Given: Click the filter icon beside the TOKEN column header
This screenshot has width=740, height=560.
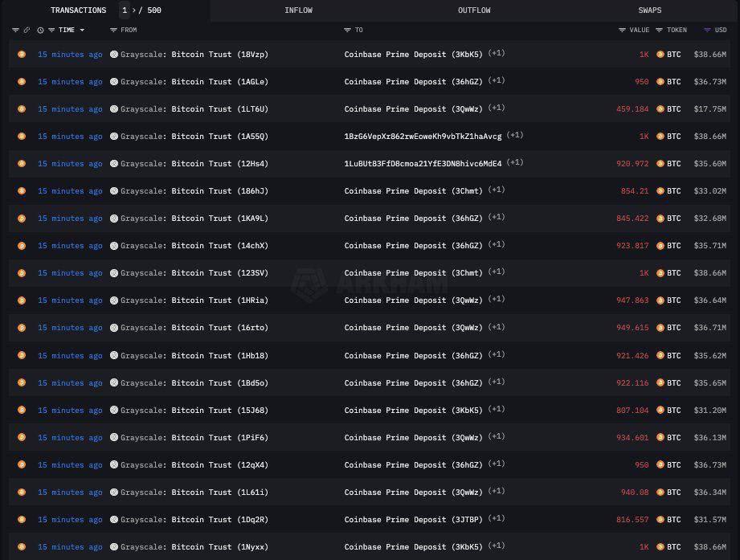Looking at the screenshot, I should point(659,30).
